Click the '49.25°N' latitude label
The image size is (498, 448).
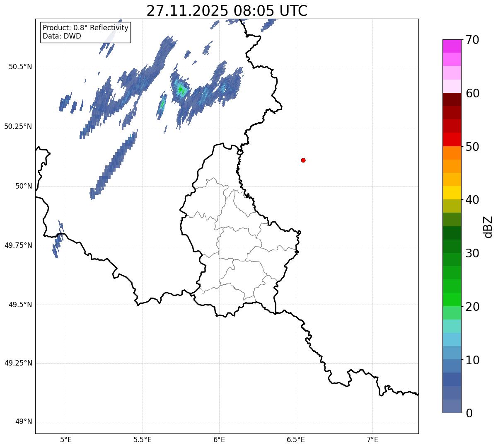click(18, 363)
